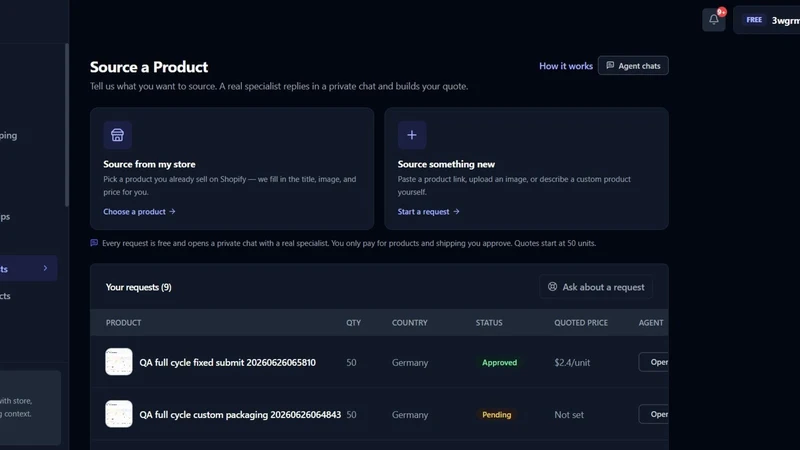Click Germany in the fixed submit row
Image resolution: width=800 pixels, height=450 pixels.
click(410, 362)
